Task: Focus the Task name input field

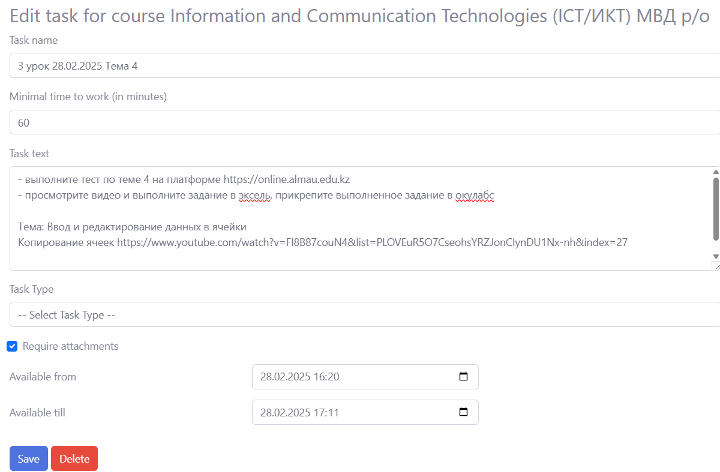Action: point(365,66)
